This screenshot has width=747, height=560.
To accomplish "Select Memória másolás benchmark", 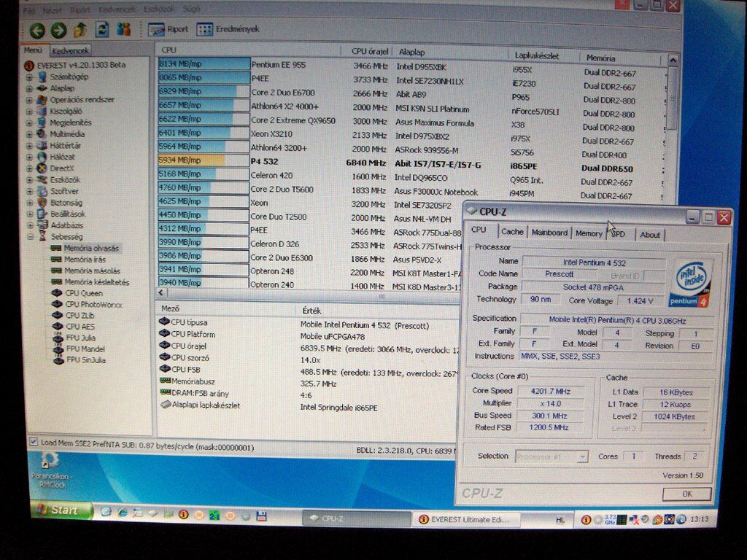I will click(x=92, y=271).
